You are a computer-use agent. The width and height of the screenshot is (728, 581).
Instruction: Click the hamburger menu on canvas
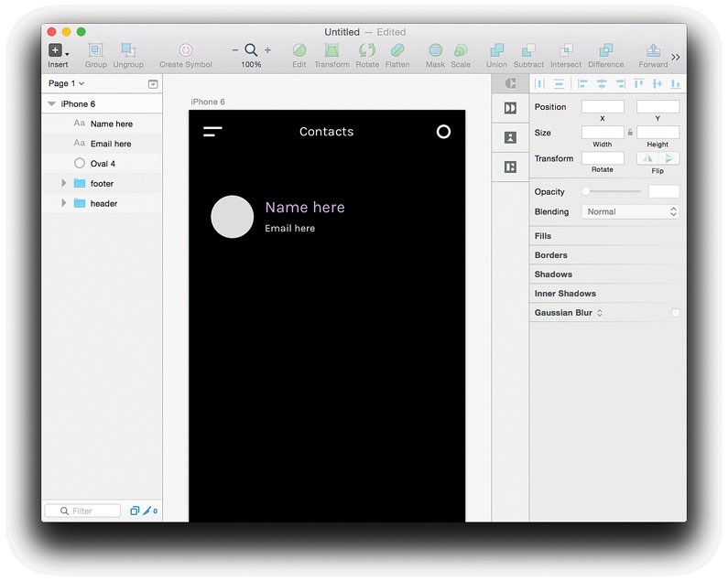(212, 132)
